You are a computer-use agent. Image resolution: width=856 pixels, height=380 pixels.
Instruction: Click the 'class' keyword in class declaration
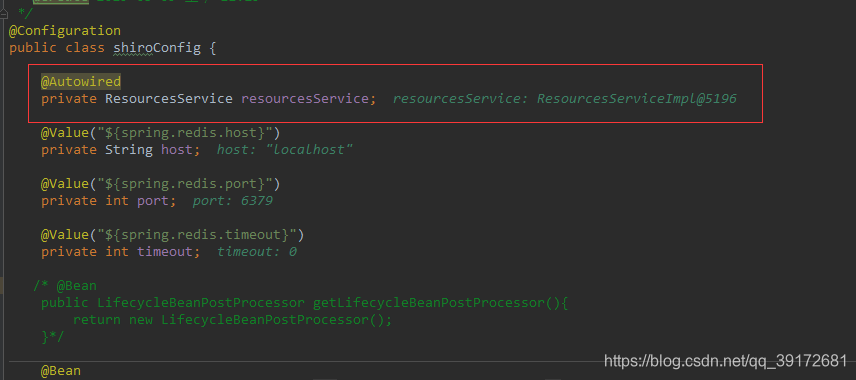85,48
